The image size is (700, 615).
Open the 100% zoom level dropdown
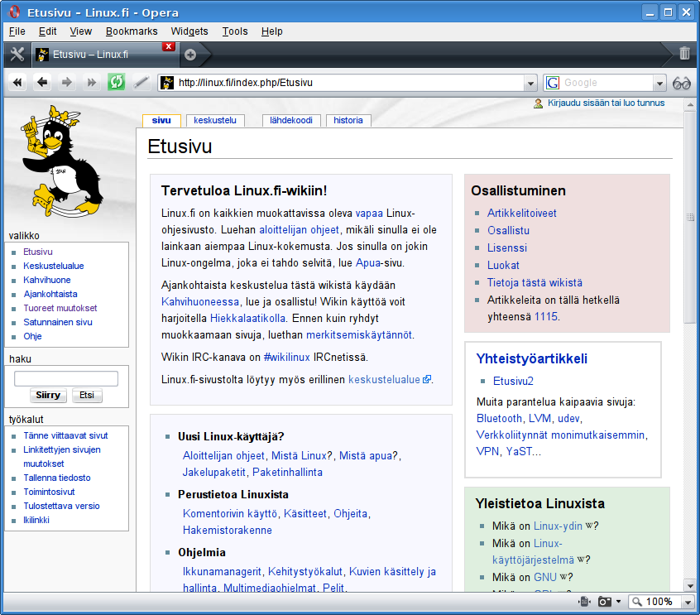tap(686, 602)
